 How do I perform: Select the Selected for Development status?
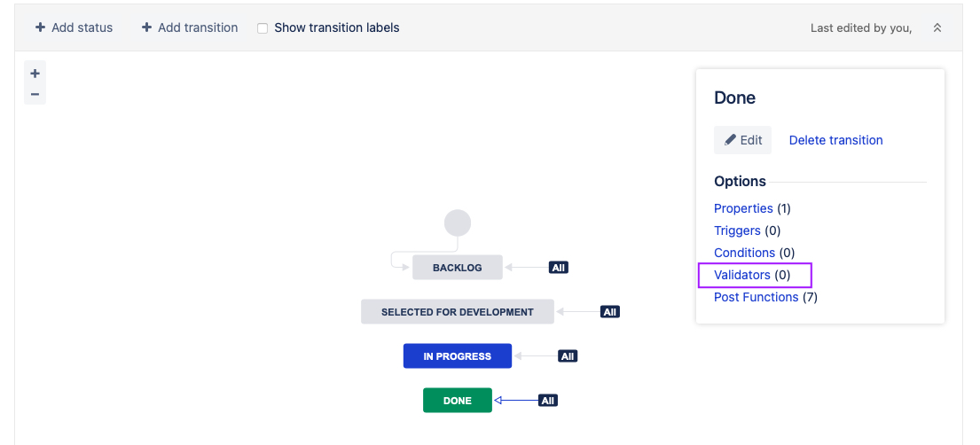458,312
